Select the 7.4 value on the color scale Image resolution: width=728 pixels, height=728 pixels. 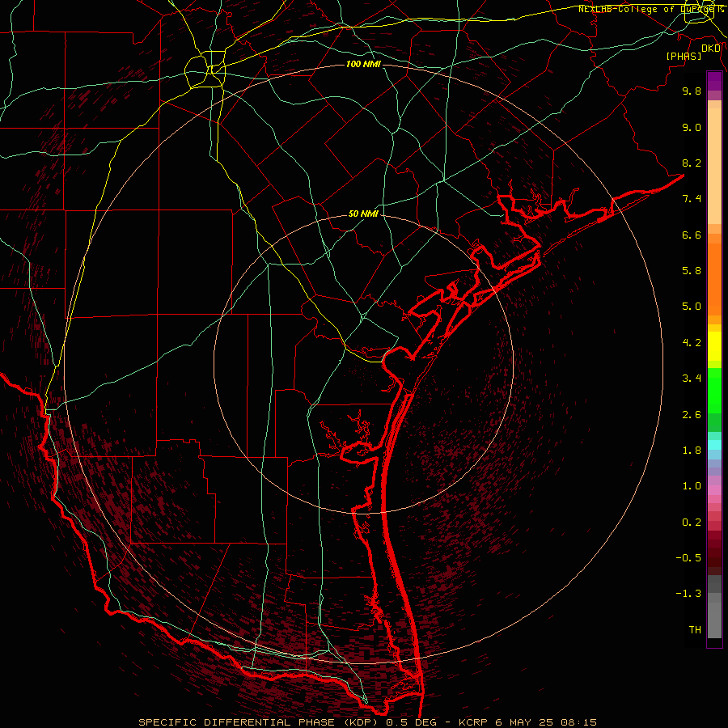point(692,199)
